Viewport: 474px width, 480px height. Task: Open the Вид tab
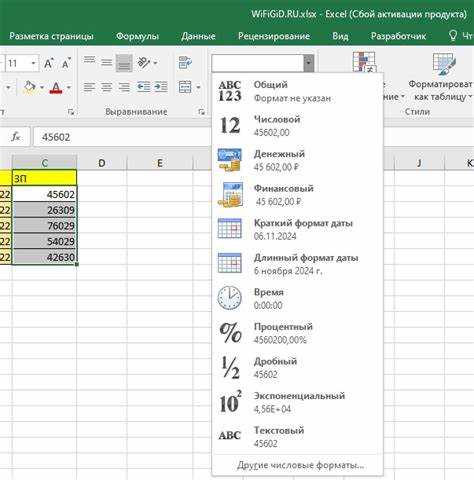(x=340, y=36)
